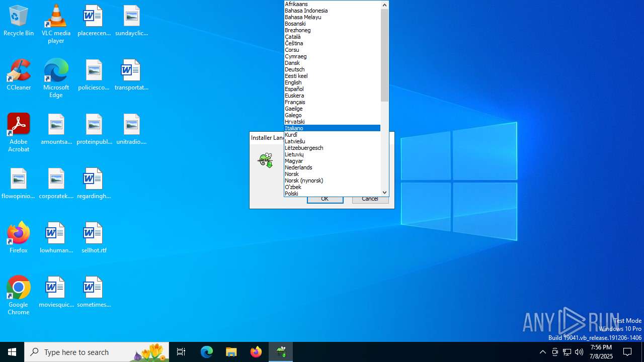Open CCleaner desktop shortcut
Image resolution: width=644 pixels, height=362 pixels.
coord(19,75)
